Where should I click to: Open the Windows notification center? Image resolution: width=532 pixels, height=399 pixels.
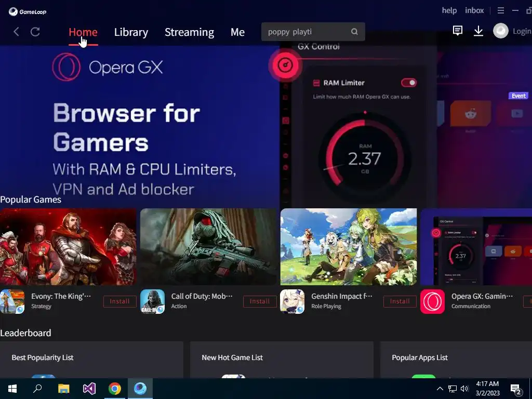click(x=516, y=389)
